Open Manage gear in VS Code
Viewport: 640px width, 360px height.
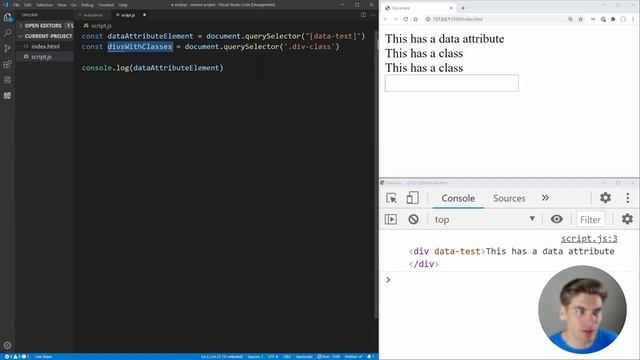(x=7, y=345)
